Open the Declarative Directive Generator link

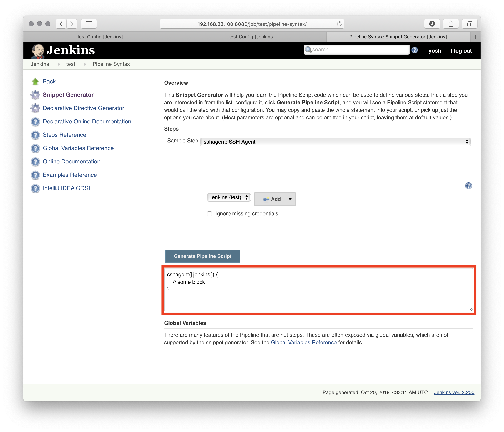[84, 108]
